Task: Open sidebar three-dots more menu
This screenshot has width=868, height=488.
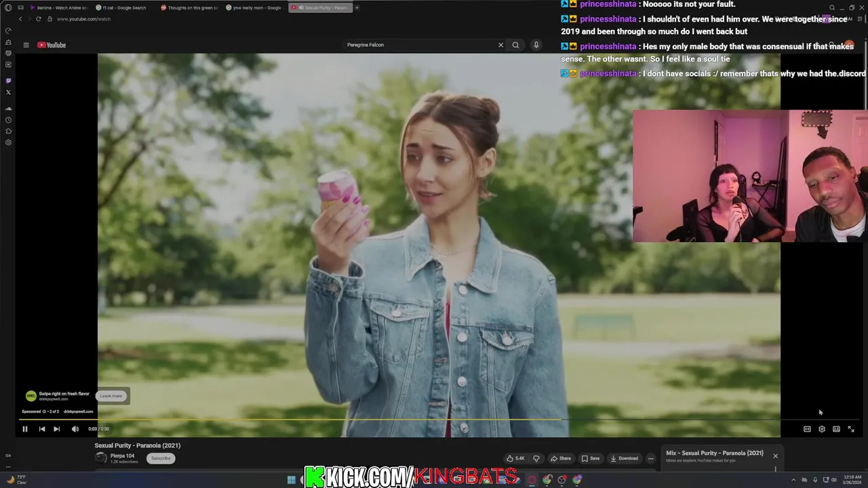Action: tap(8, 467)
